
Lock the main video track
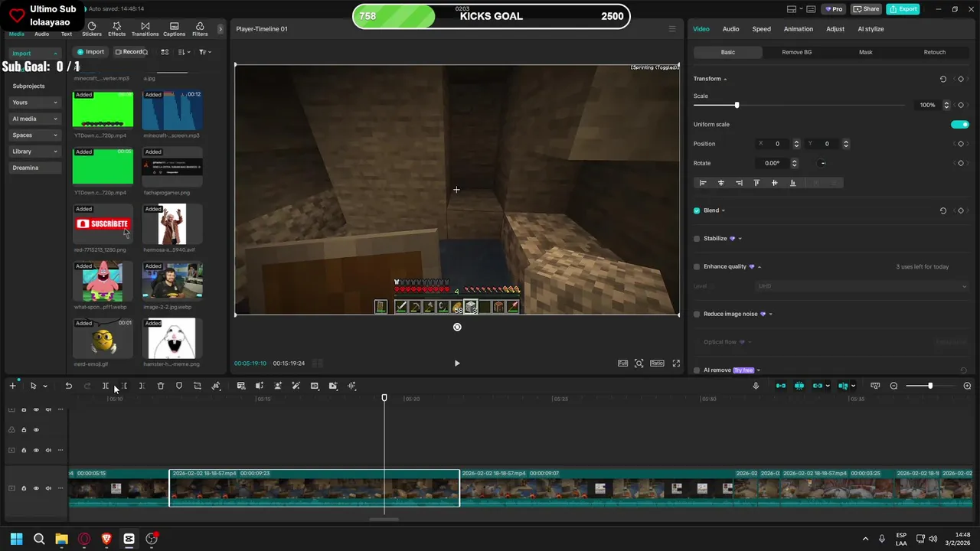24,488
